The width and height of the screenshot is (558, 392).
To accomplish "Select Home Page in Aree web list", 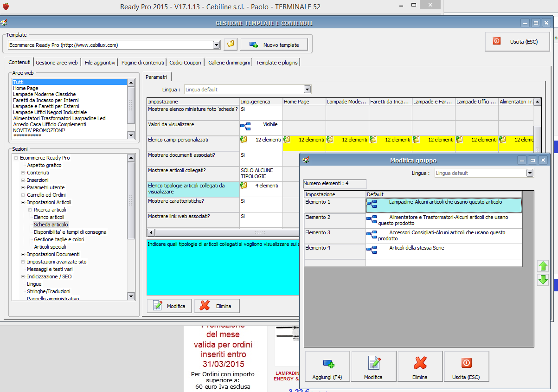I will pos(26,88).
